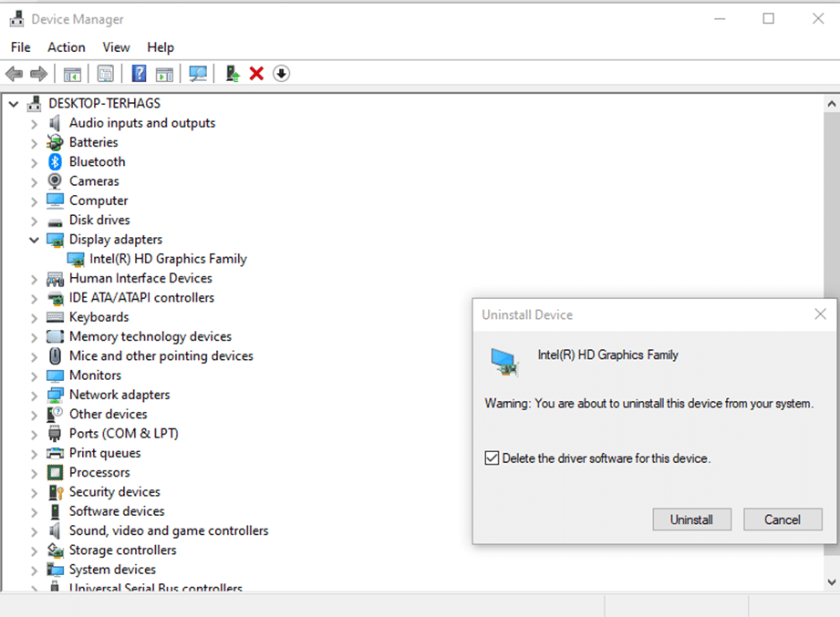Expand Audio inputs and outputs
Image resolution: width=840 pixels, height=617 pixels.
[x=35, y=124]
